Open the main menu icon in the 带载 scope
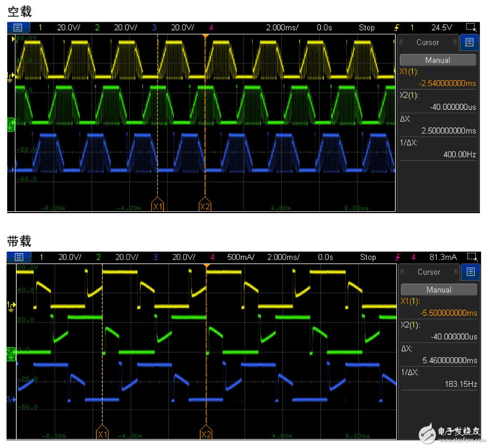Image resolution: width=490 pixels, height=448 pixels. pos(19,257)
